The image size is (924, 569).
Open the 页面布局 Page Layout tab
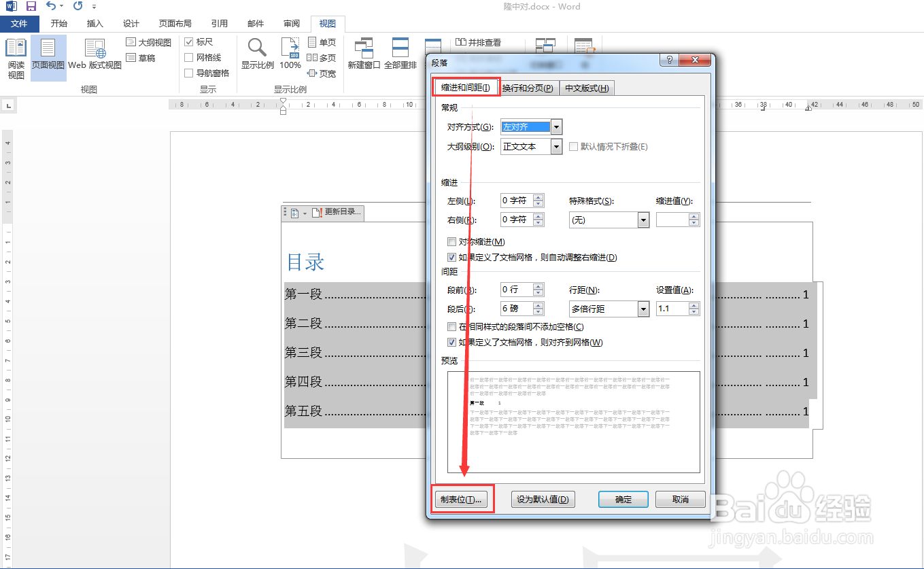[x=175, y=24]
